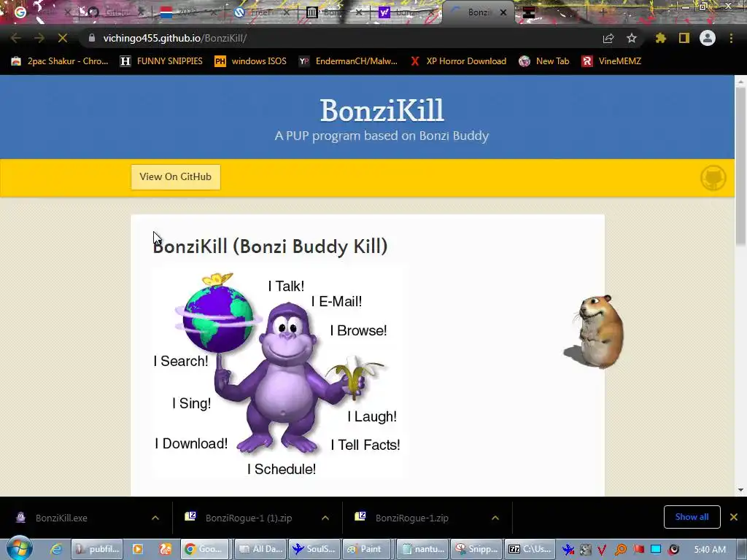Open windows ISOS bookmark
Viewport: 747px width, 560px height.
pyautogui.click(x=251, y=61)
